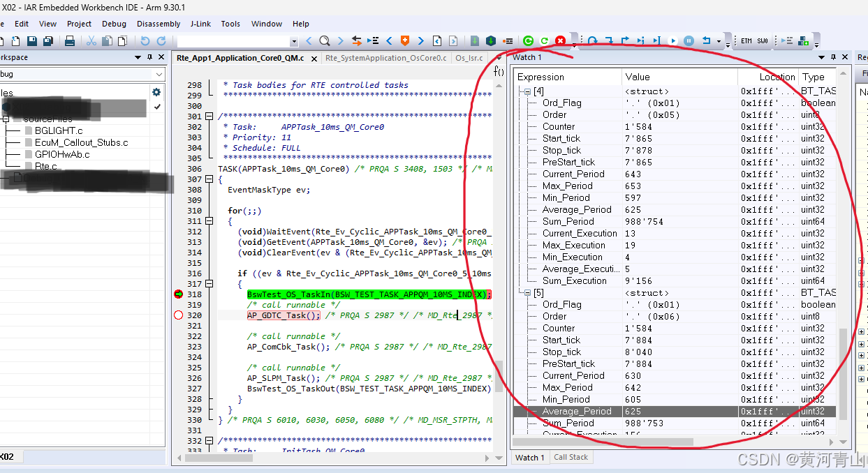Viewport: 868px width, 473px height.
Task: Click into the quick search input field
Action: 233,42
